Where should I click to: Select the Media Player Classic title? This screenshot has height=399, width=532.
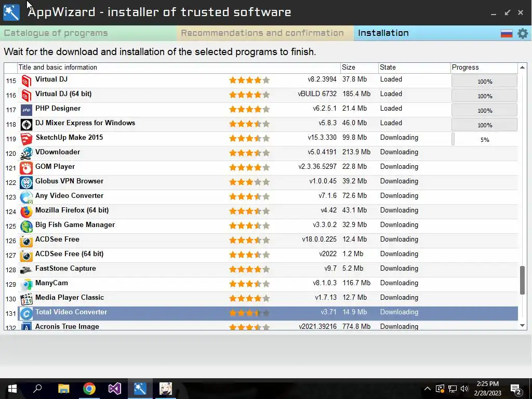point(70,298)
